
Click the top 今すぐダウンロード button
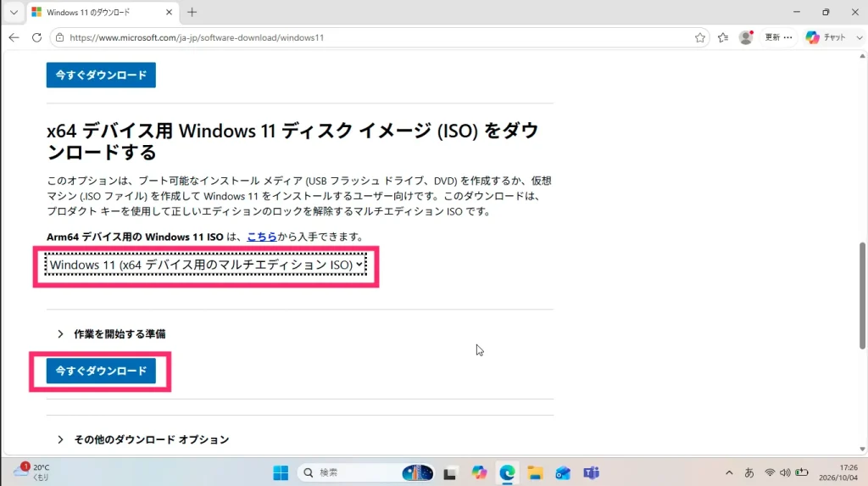click(101, 75)
